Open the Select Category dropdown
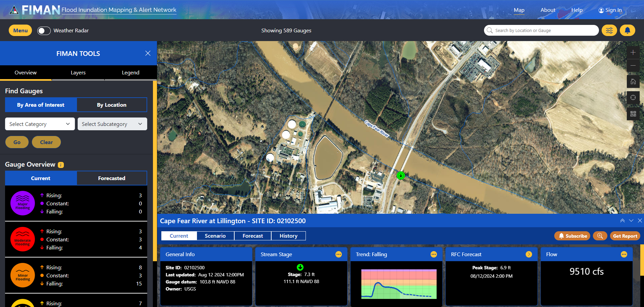Image resolution: width=644 pixels, height=307 pixels. pos(40,124)
